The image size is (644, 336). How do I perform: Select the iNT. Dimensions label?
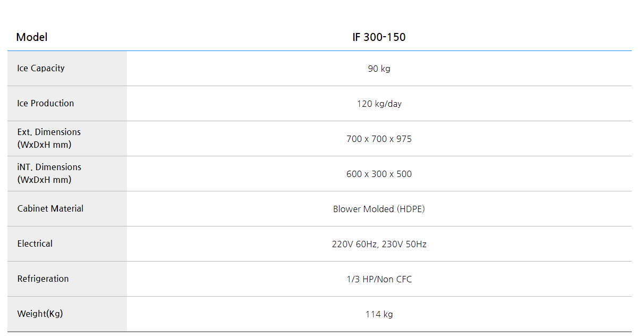click(49, 167)
